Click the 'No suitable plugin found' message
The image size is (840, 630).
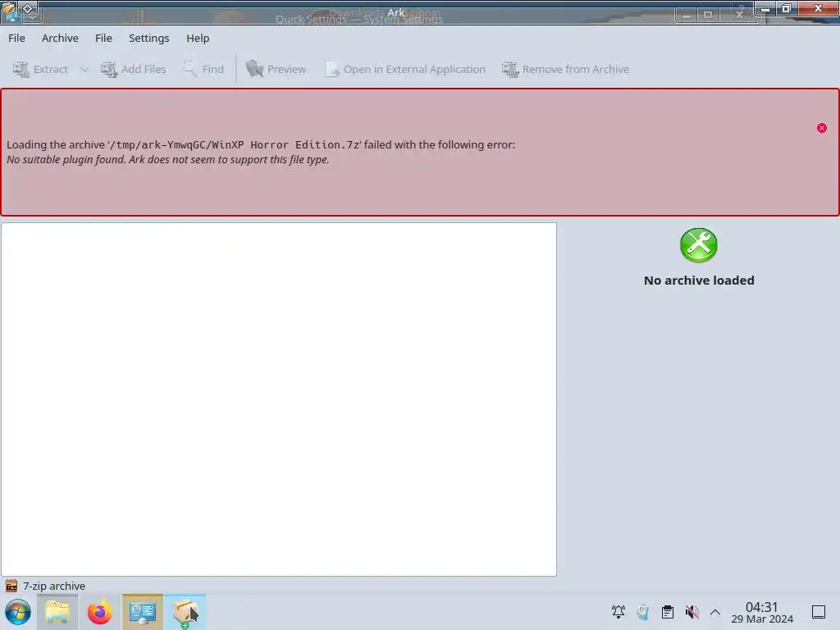click(168, 160)
